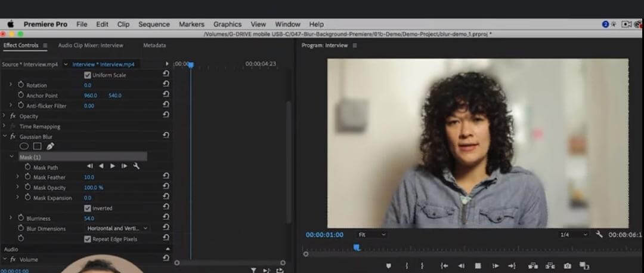Click the Program monitor blue playhead marker
Screen dimensions: 644x273
357,247
